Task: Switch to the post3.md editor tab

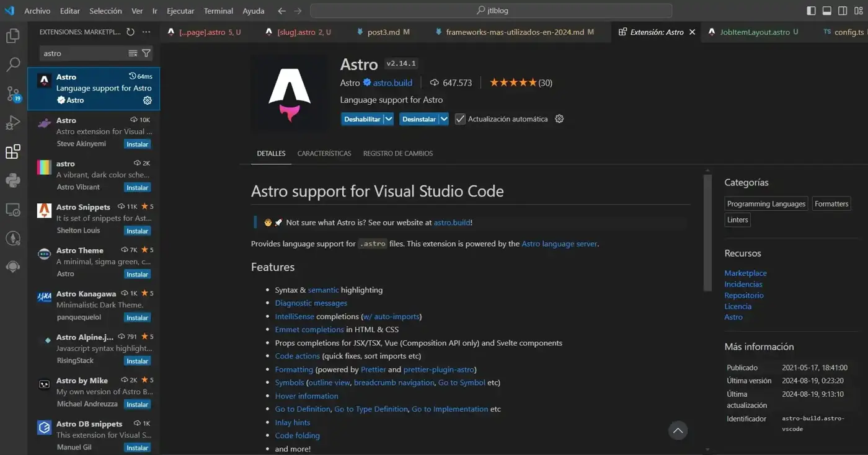Action: point(384,32)
